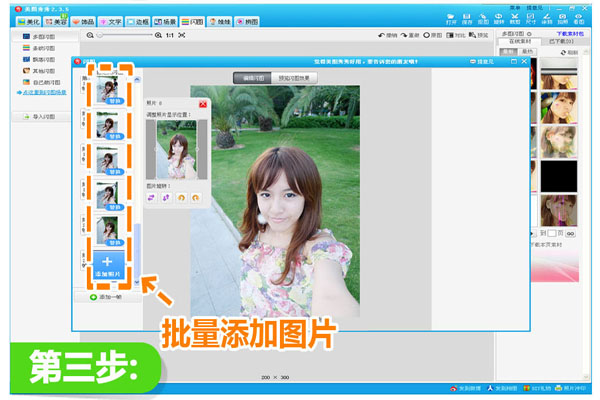The height and width of the screenshot is (400, 600).
Task: Close the photo adjustment panel with the red X
Action: (203, 104)
